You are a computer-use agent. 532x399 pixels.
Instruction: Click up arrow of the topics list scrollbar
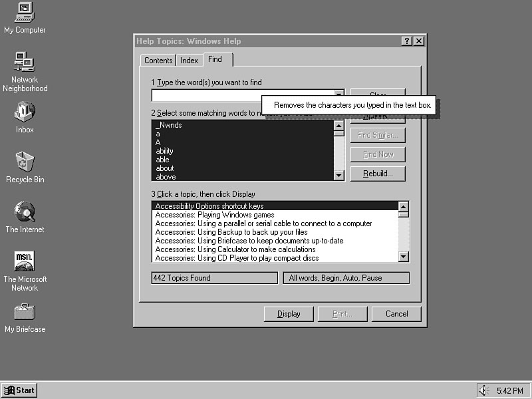click(404, 207)
